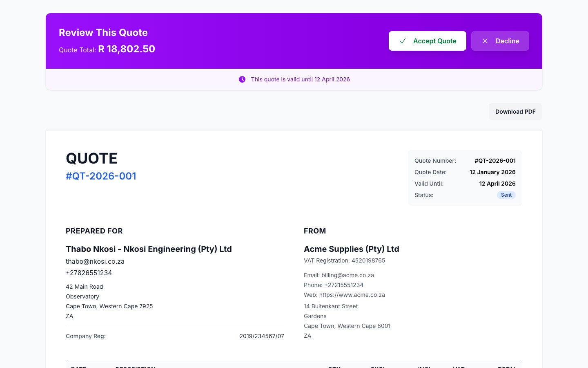The width and height of the screenshot is (588, 368).
Task: Click the VAT Registration 4520198765 line
Action: pyautogui.click(x=344, y=260)
